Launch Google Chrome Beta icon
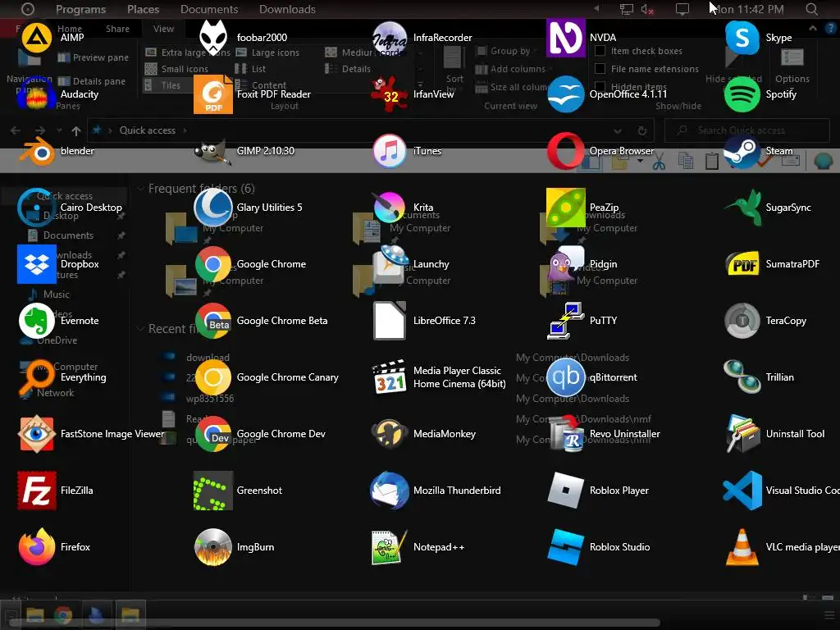 pyautogui.click(x=212, y=321)
